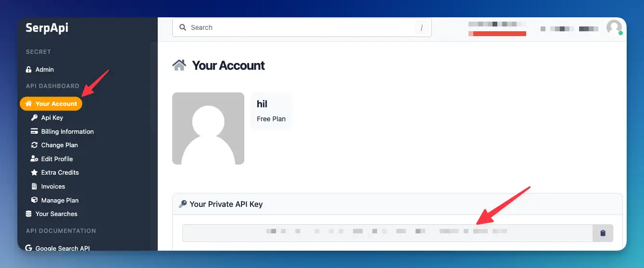Click the cube icon for Manage Plan
The image size is (644, 268).
click(34, 200)
